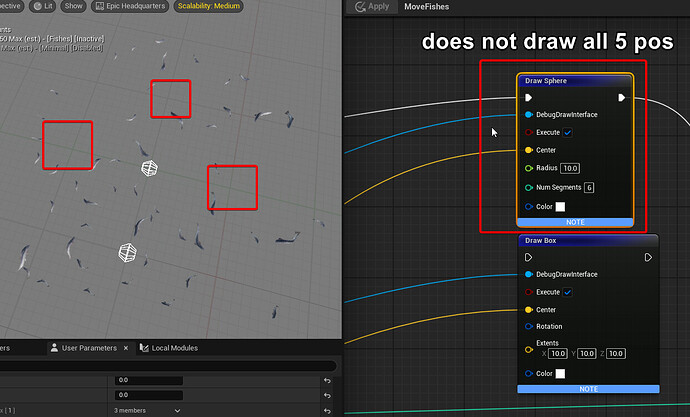Image resolution: width=690 pixels, height=417 pixels.
Task: Reset 3 members row to default
Action: [x=327, y=411]
